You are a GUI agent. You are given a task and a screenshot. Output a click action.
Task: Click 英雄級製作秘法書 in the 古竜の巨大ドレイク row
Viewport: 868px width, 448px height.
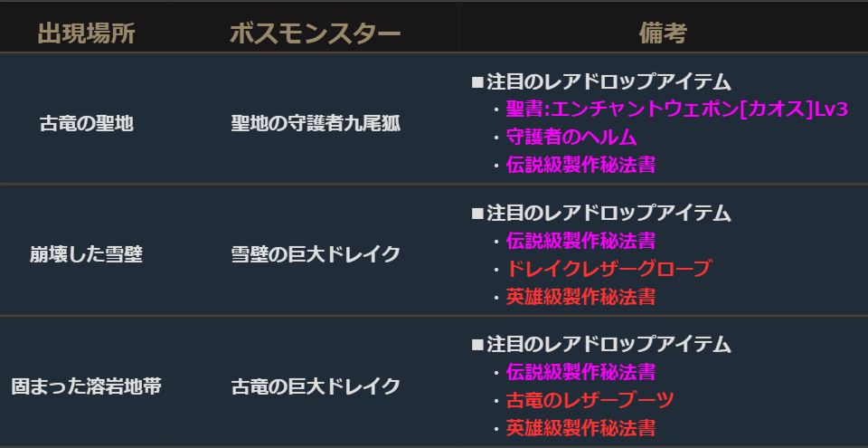pos(580,427)
